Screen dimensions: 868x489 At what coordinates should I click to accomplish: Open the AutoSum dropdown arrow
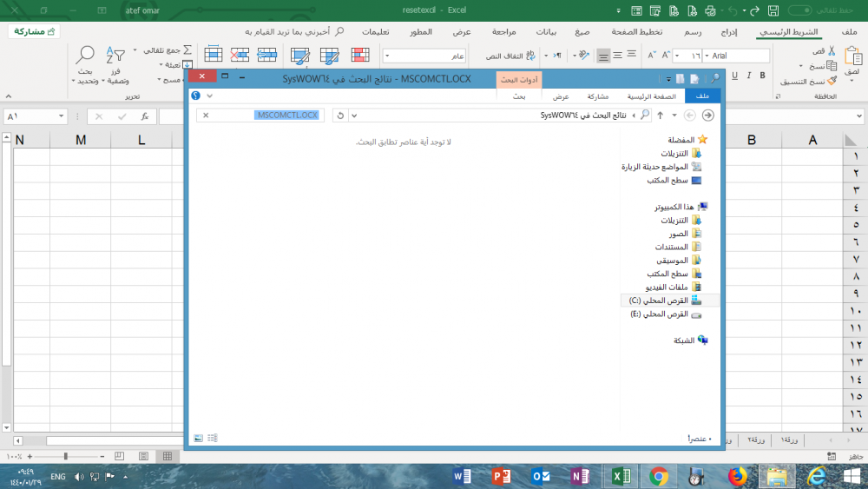pyautogui.click(x=135, y=50)
